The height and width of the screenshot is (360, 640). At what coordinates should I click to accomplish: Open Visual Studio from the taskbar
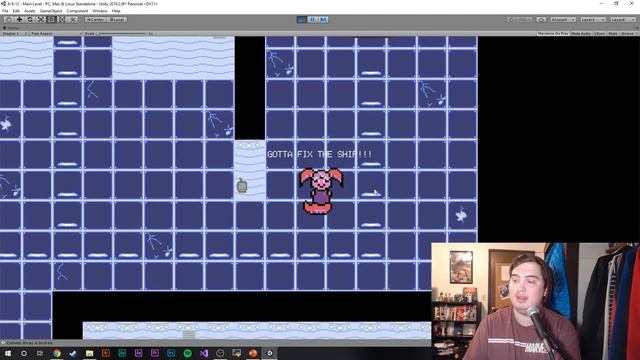[204, 353]
